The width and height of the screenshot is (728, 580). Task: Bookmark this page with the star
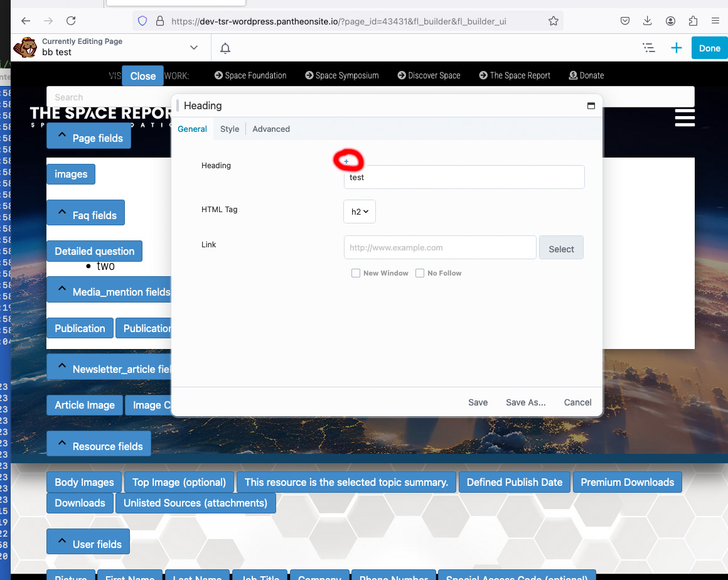click(553, 21)
